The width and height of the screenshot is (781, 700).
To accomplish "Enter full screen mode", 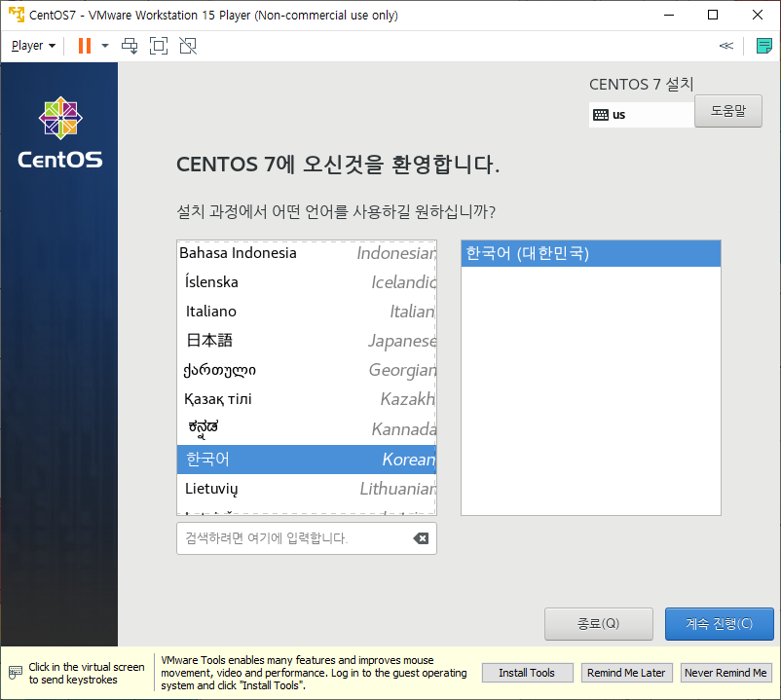I will pyautogui.click(x=159, y=46).
